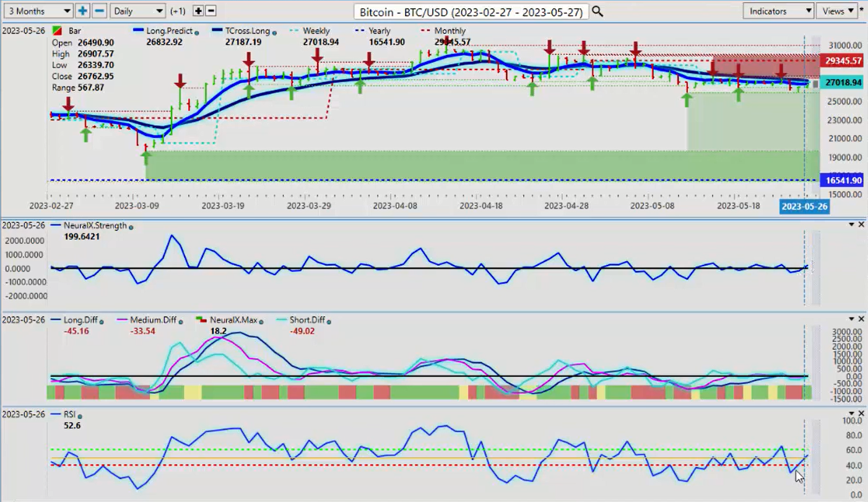Click the Open 26490.90 value

[96, 43]
